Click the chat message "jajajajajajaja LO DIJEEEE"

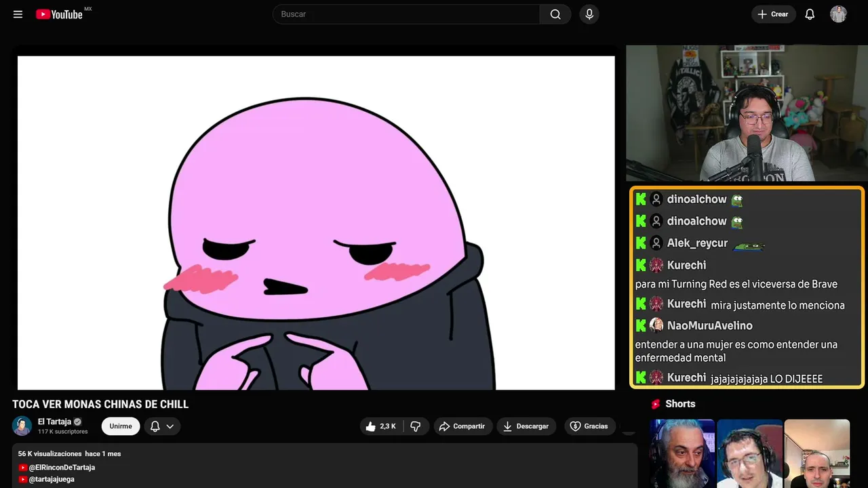(767, 379)
